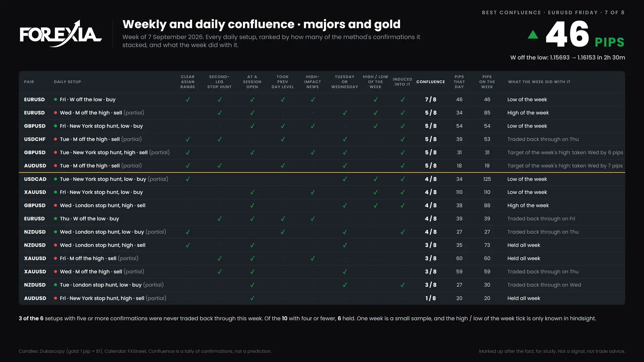Click 'Target of the week's high: taken Wed by 6 pips'
The height and width of the screenshot is (362, 644).
click(x=565, y=153)
